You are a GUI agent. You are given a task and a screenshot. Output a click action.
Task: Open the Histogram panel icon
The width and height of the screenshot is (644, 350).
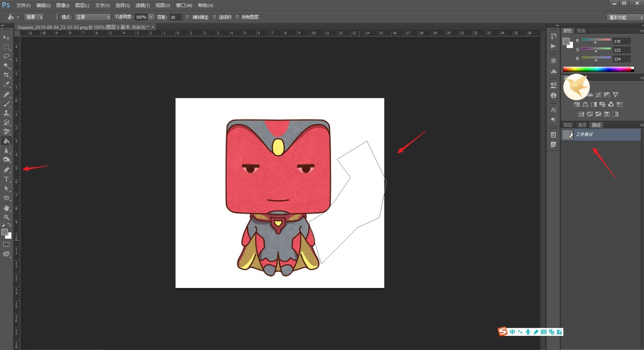coord(553,71)
